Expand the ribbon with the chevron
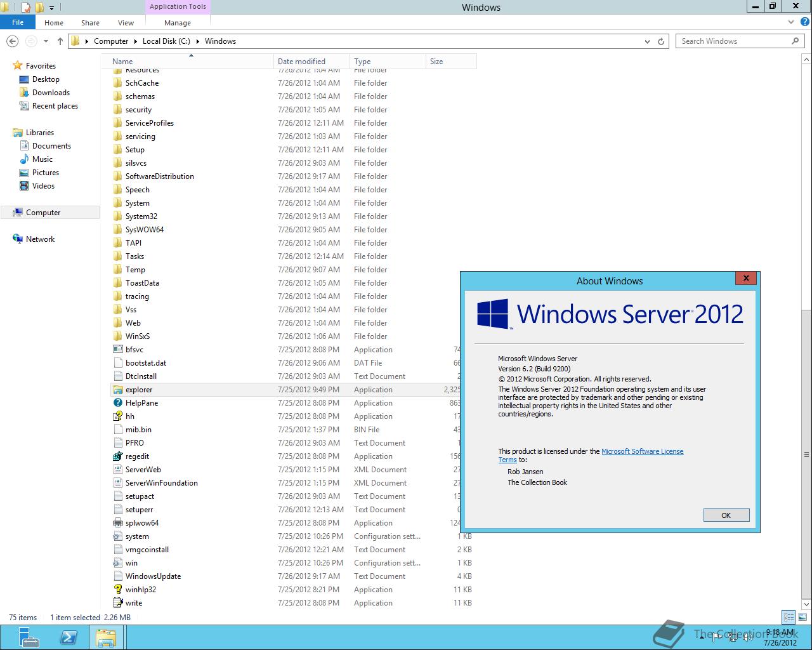 (790, 22)
